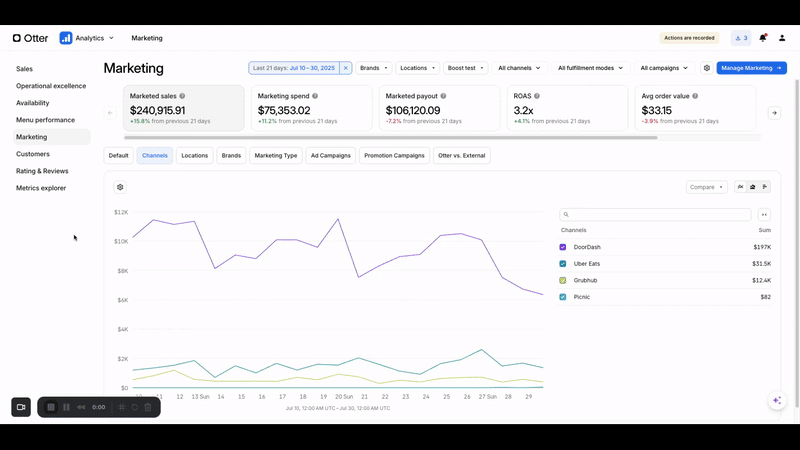Screen dimensions: 800x450
Task: Expand the All fulfillment modes dropdown
Action: [590, 68]
